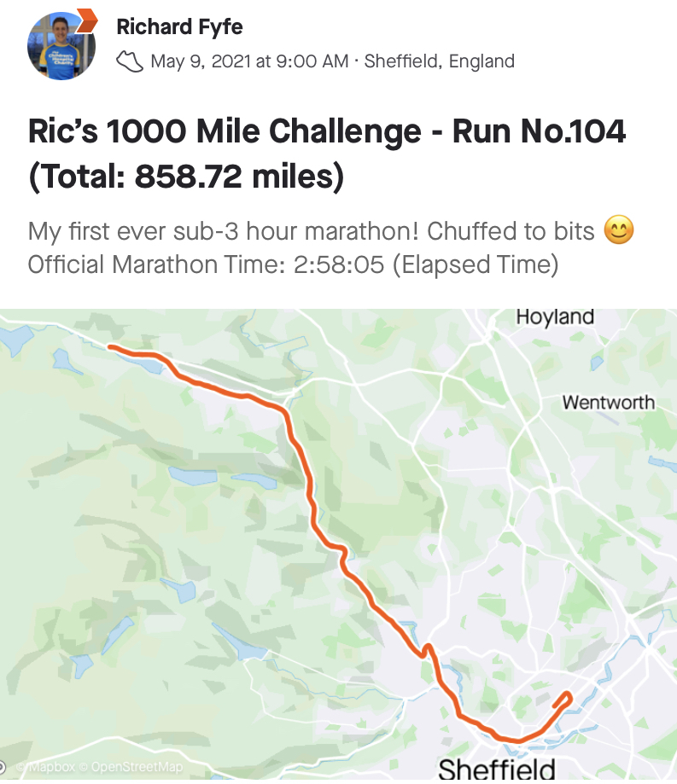Click the running shoe activity icon
The height and width of the screenshot is (784, 677).
click(130, 61)
